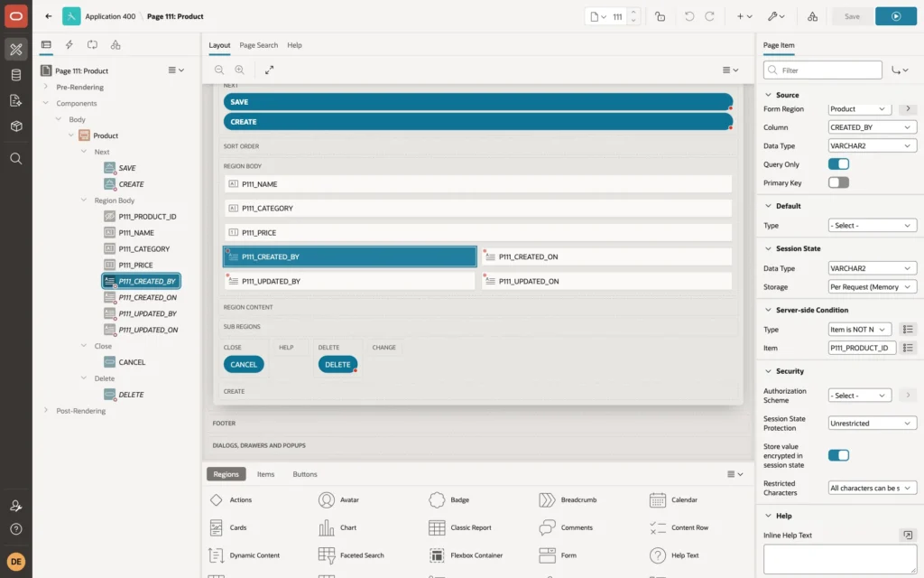The image size is (924, 578).
Task: Click the Undo icon in top toolbar
Action: tap(688, 16)
